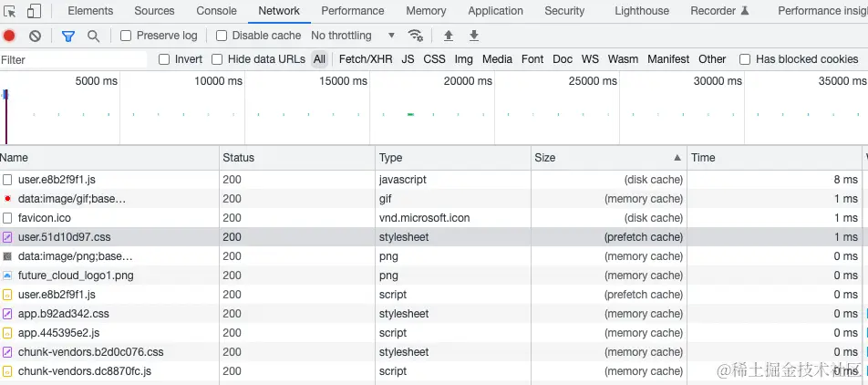Activate the inspect element picker icon
868x385 pixels.
click(9, 11)
